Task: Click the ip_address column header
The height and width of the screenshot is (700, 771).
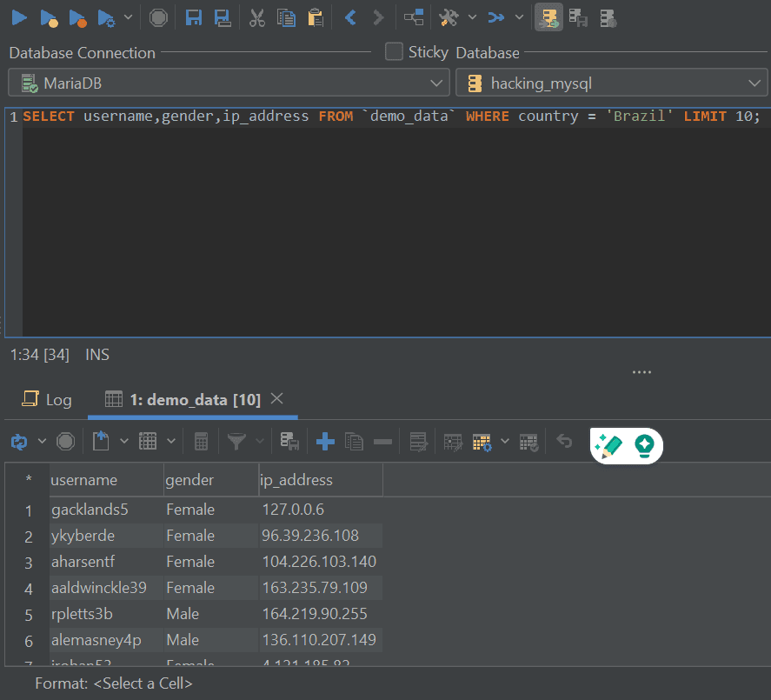Action: [321, 480]
